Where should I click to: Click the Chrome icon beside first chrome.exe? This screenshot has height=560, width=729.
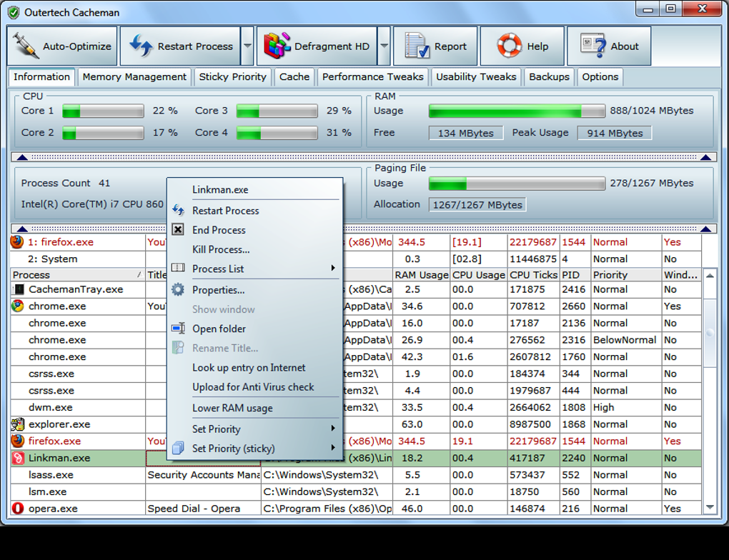(x=18, y=306)
